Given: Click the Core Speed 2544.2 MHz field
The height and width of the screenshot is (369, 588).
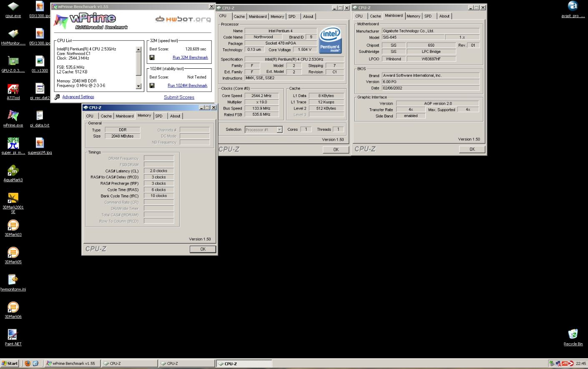Looking at the screenshot, I should pos(261,96).
